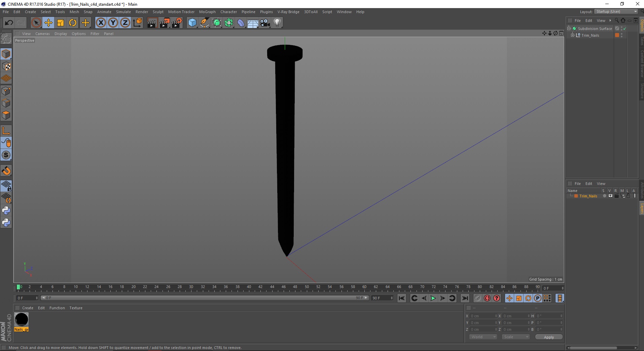Toggle Snap S icon
The width and height of the screenshot is (644, 351).
(6, 155)
